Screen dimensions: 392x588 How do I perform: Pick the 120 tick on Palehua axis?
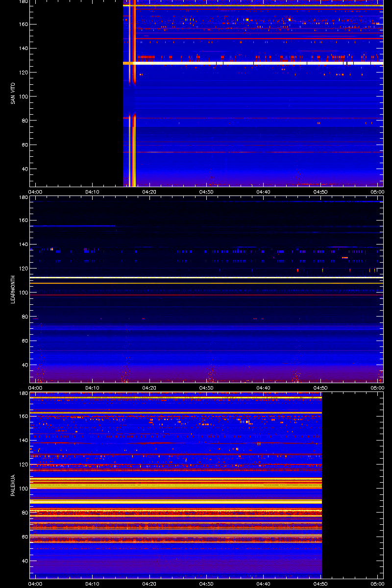point(23,465)
